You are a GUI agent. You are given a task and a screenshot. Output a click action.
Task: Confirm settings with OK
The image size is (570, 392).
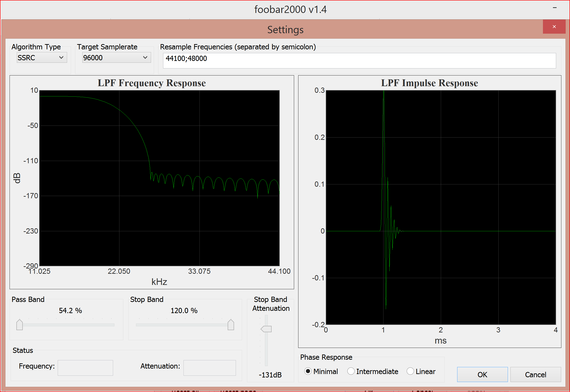[x=482, y=374]
